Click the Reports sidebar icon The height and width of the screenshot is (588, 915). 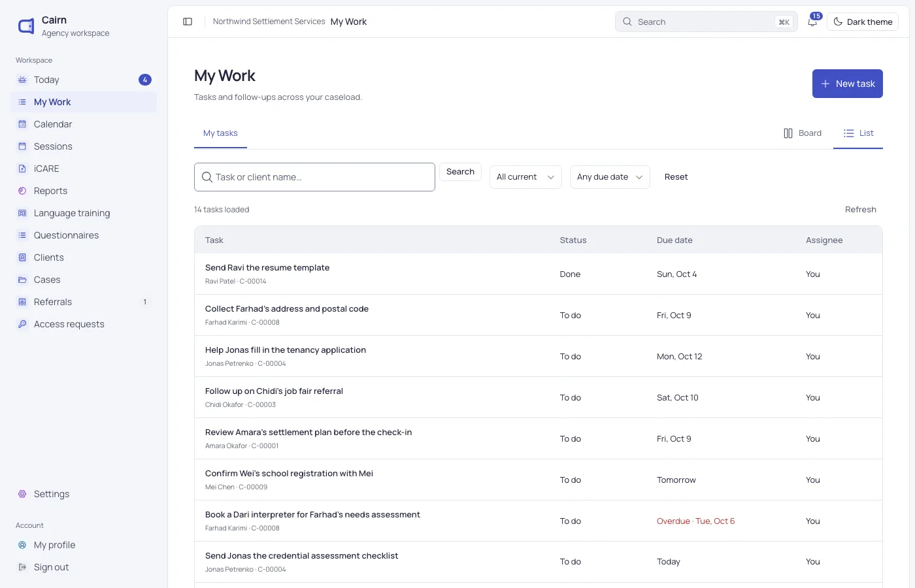click(x=22, y=191)
